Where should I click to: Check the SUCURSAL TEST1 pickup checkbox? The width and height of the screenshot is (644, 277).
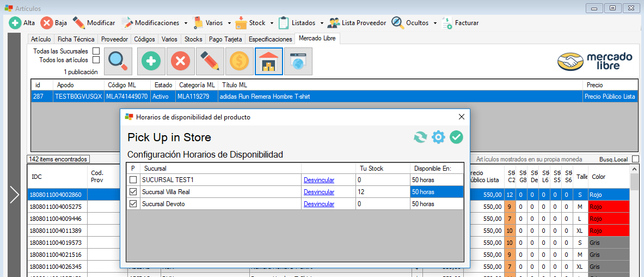coord(133,180)
